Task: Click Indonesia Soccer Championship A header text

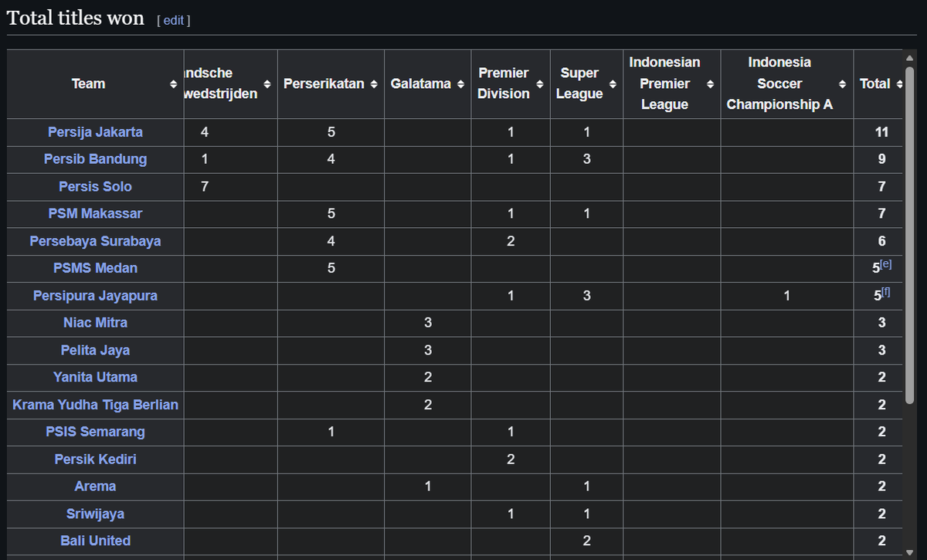Action: point(779,83)
